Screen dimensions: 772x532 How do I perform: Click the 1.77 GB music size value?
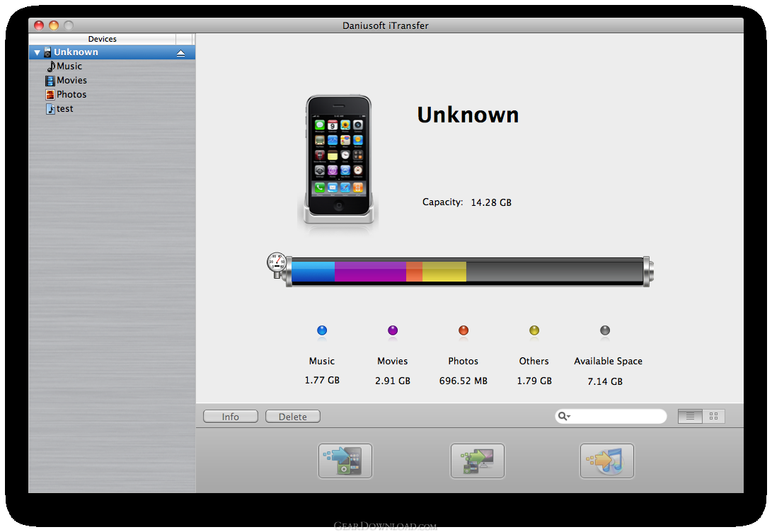coord(322,381)
